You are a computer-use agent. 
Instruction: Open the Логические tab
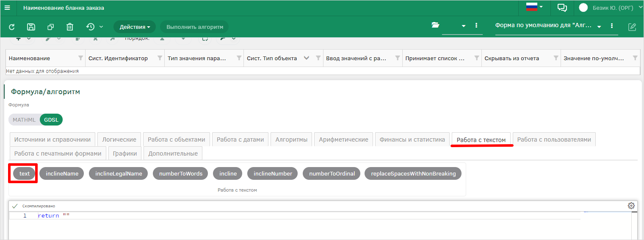[119, 140]
